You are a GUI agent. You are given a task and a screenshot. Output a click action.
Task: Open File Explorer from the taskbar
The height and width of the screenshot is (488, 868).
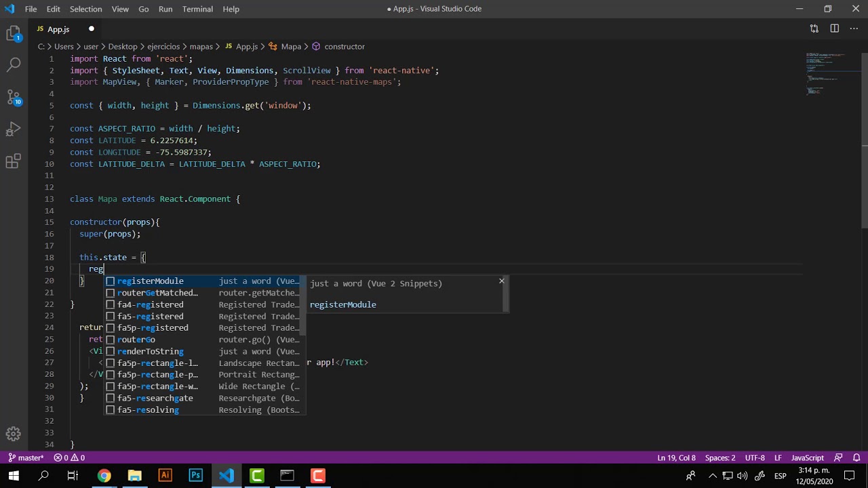pos(134,476)
